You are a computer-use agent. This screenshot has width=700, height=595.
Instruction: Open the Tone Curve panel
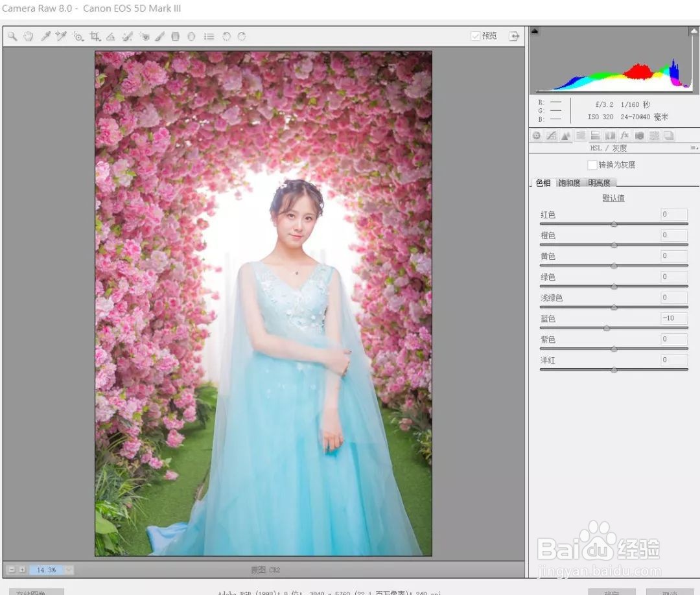(x=552, y=135)
